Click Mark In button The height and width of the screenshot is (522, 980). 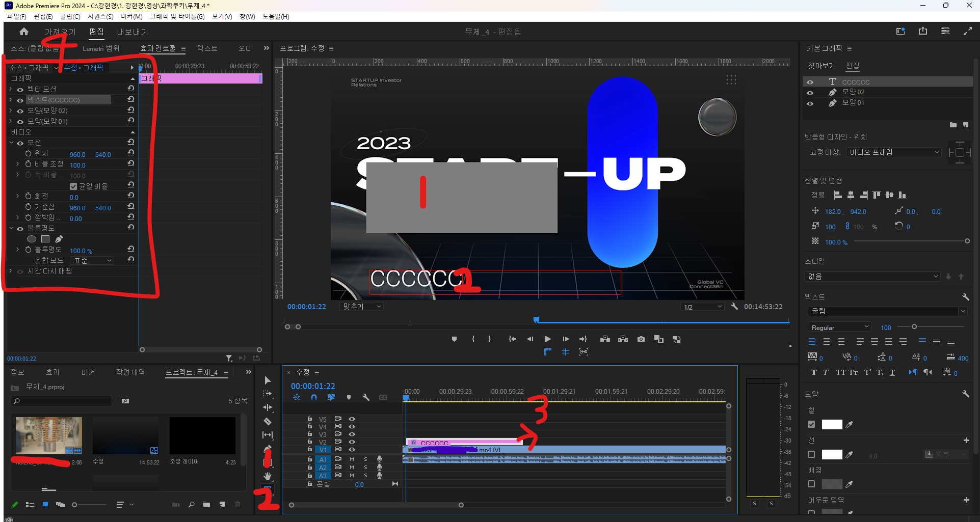pos(473,339)
